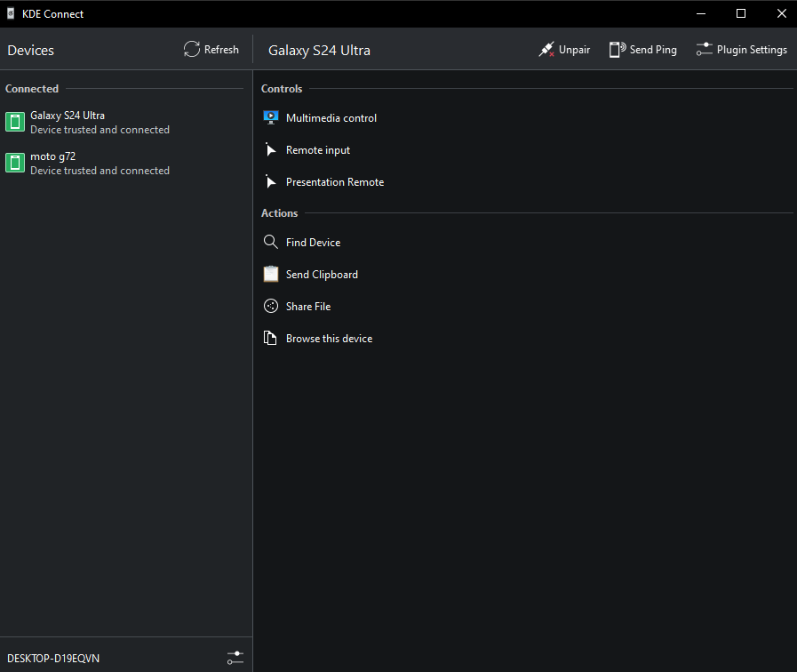Minimize the KDE Connect window

701,13
